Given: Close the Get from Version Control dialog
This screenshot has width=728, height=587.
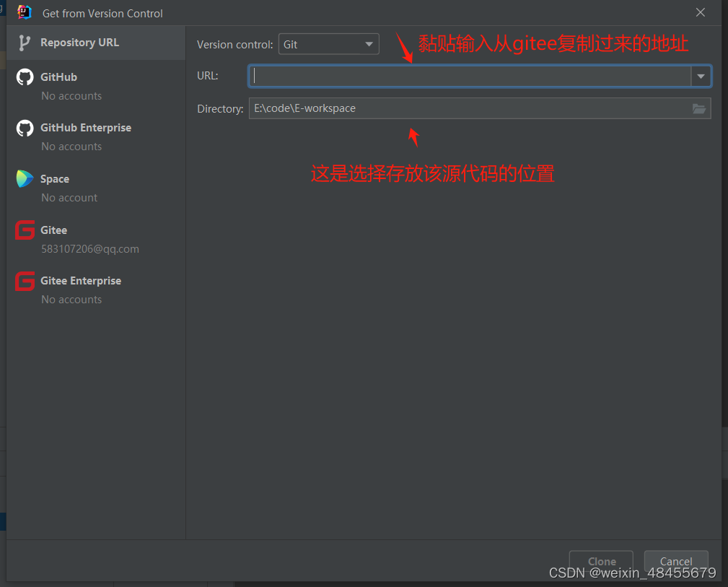Looking at the screenshot, I should point(700,12).
